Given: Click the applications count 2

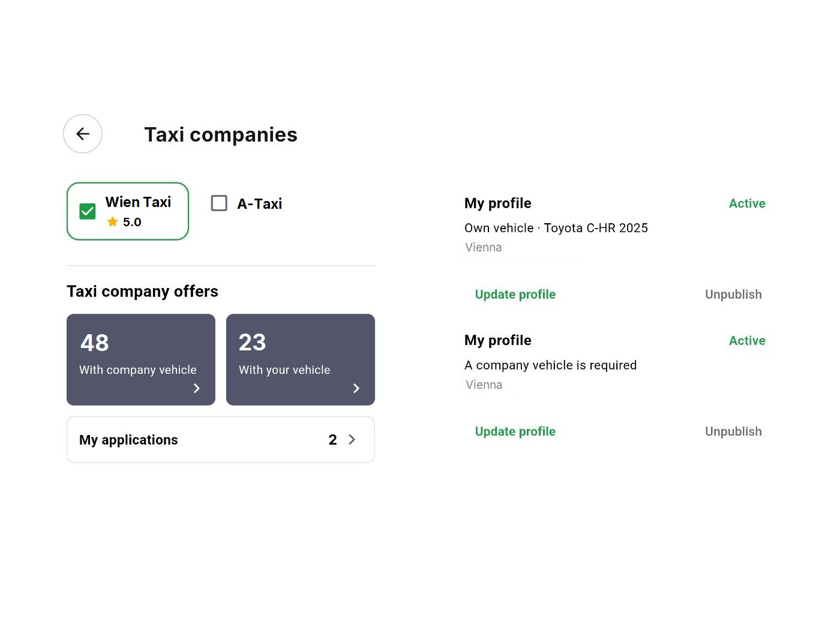Looking at the screenshot, I should (x=333, y=440).
